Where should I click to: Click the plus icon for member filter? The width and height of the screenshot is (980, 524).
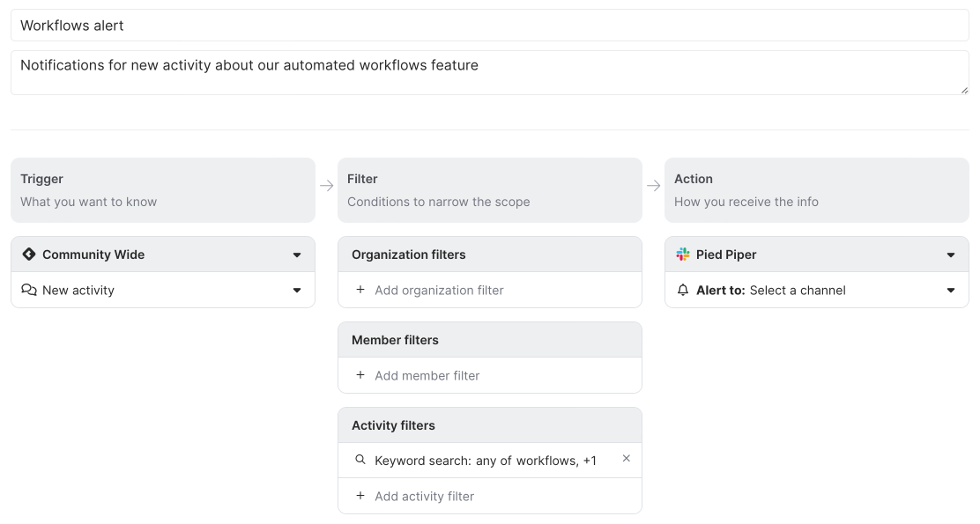point(360,375)
